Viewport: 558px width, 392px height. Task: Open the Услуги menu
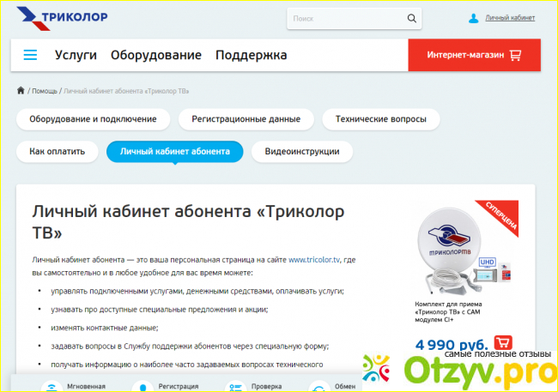[x=76, y=55]
